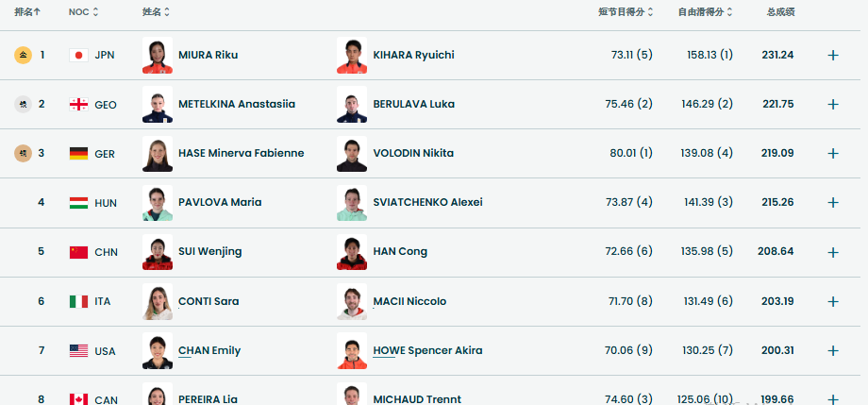Open MIURA Riku athlete link
Screen dimensions: 868x405
pyautogui.click(x=209, y=55)
